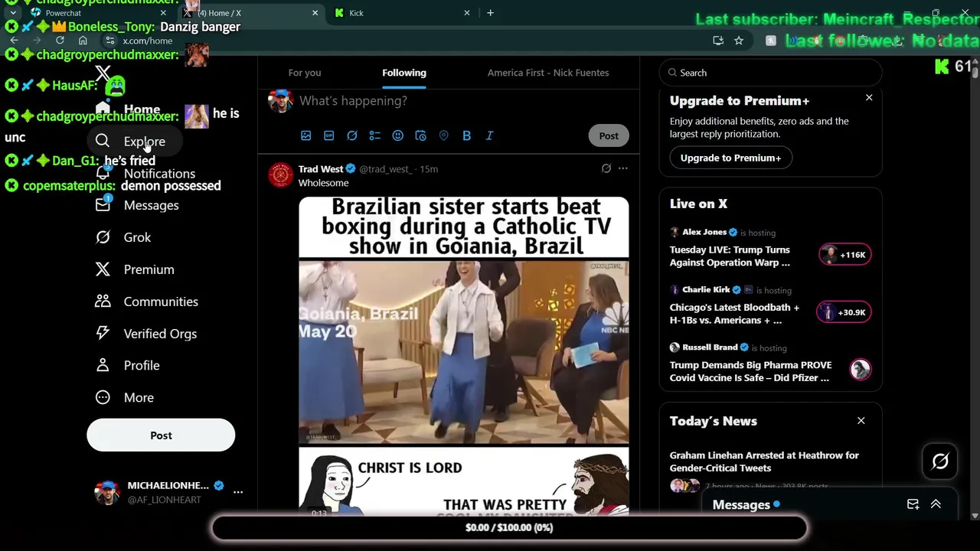Open the Home item in X sidebar
Screen dimensions: 980x551
128,109
